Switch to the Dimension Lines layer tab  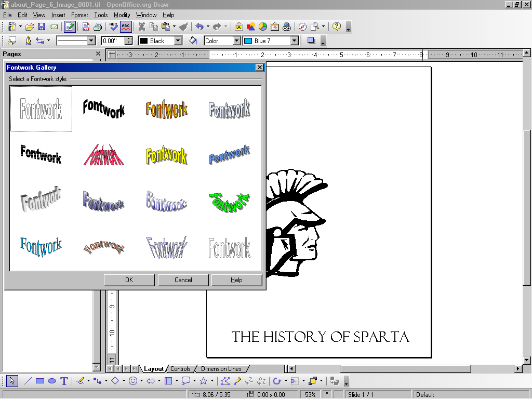click(221, 369)
